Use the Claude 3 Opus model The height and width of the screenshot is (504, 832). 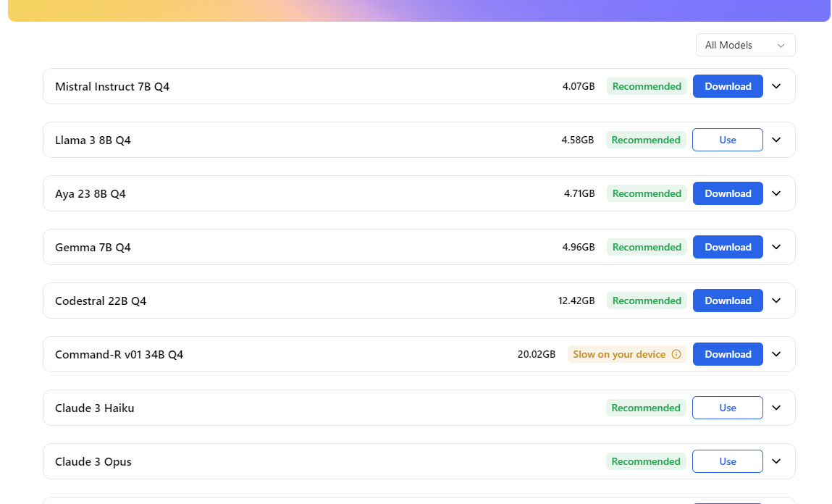727,461
